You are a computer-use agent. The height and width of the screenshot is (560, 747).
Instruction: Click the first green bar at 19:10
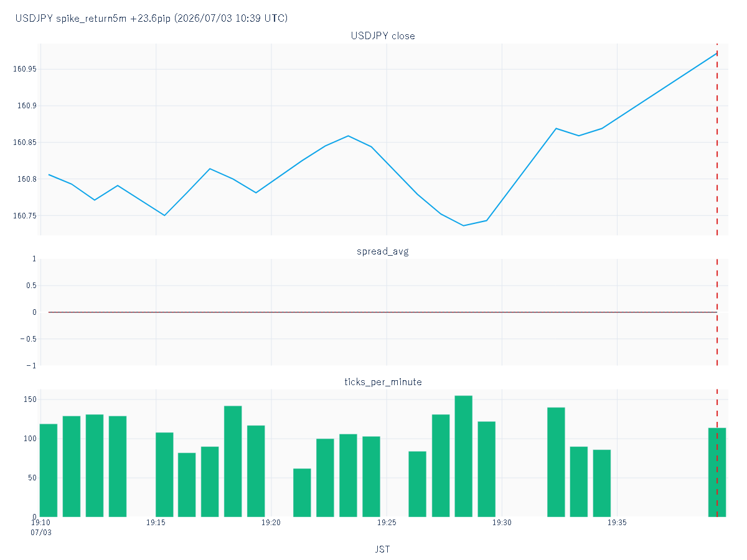point(49,470)
